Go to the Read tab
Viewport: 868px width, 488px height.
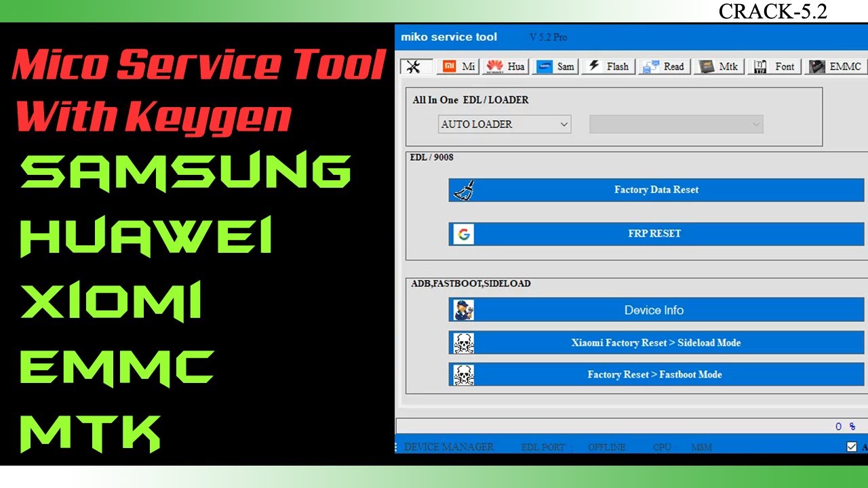[x=664, y=66]
